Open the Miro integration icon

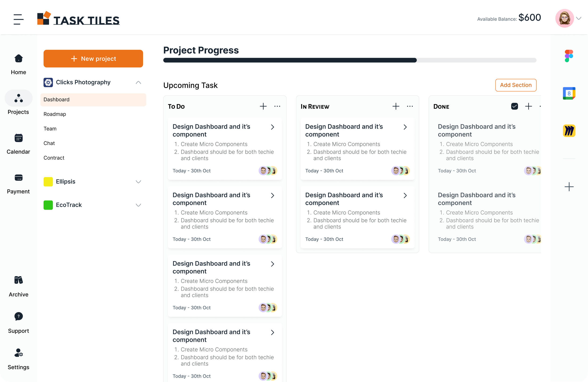[569, 131]
